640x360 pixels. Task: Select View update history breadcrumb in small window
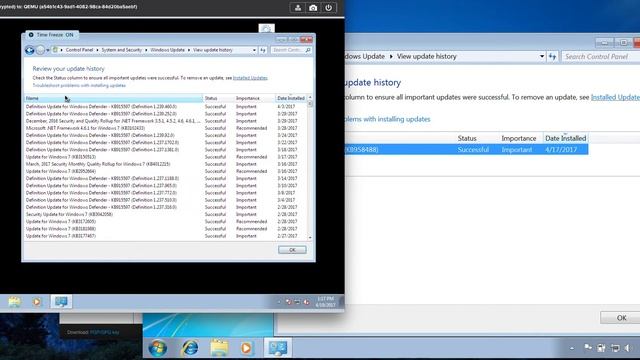click(213, 50)
